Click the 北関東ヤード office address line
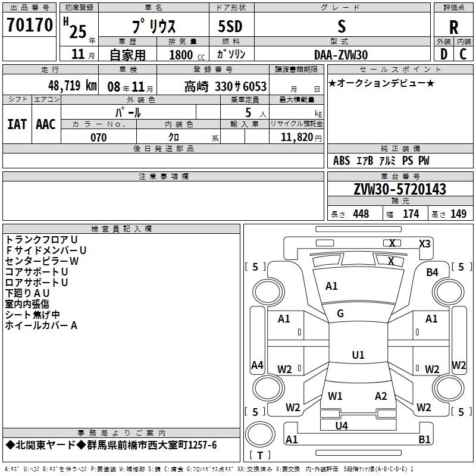The height and width of the screenshot is (476, 476). (111, 446)
